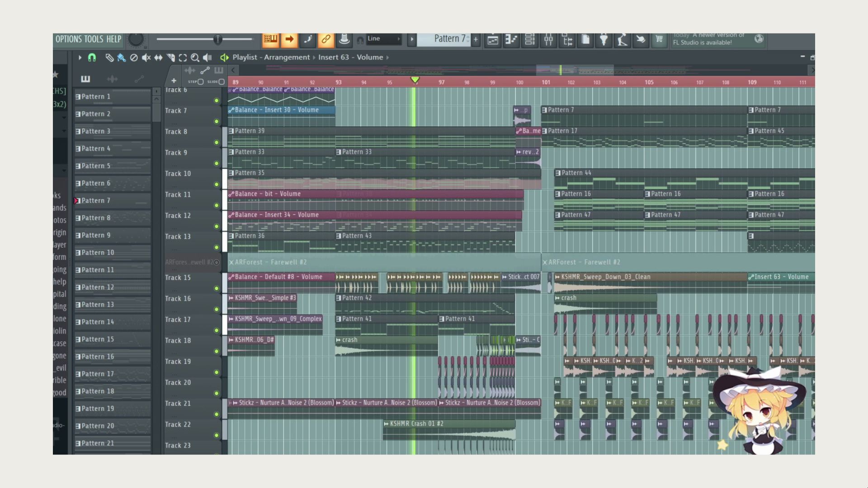The width and height of the screenshot is (868, 488).
Task: Toggle the main snap magnet beside Line
Action: [360, 40]
